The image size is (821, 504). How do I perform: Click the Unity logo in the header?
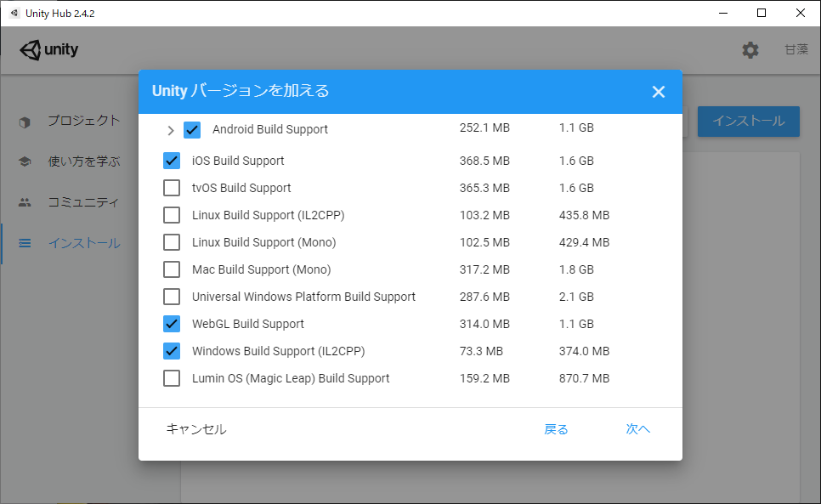tap(48, 49)
